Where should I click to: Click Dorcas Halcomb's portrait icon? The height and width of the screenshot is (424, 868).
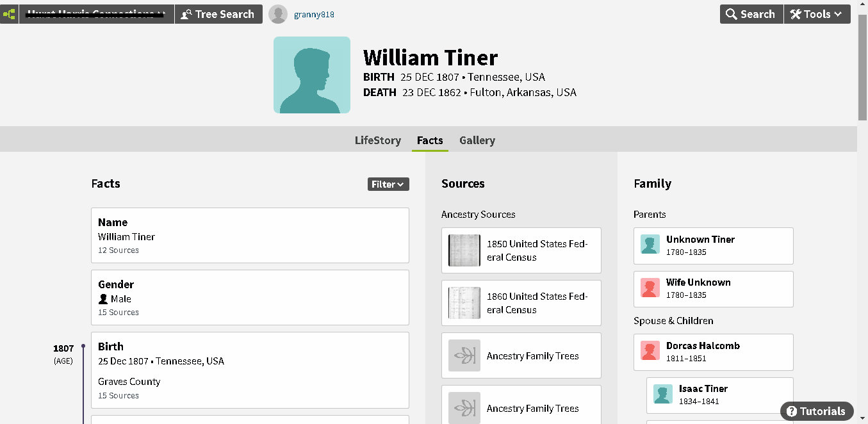[x=650, y=351]
